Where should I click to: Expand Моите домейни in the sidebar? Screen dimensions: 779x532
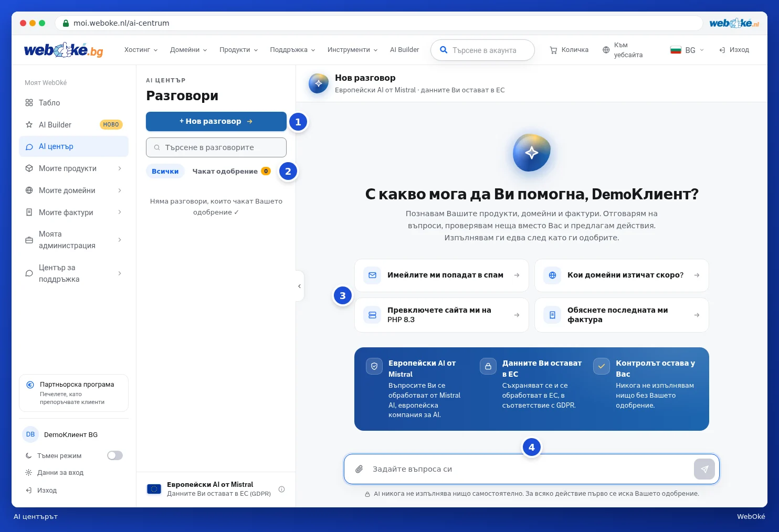pyautogui.click(x=73, y=190)
